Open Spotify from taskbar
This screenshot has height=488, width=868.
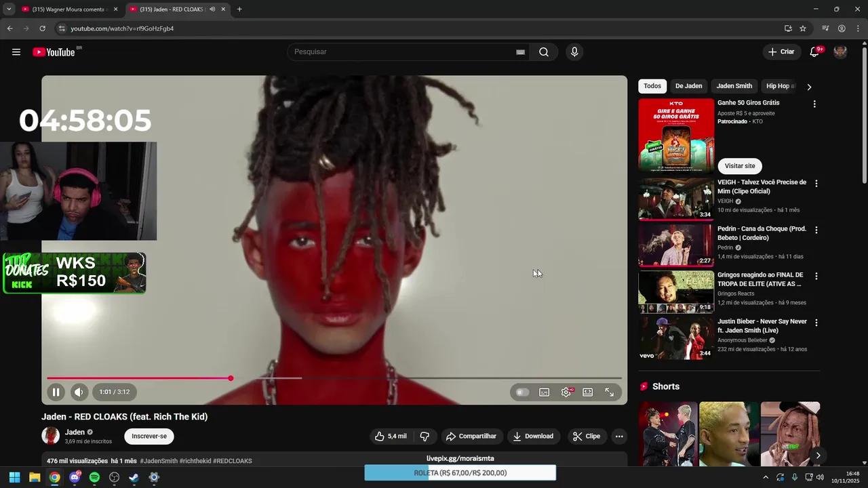pyautogui.click(x=94, y=477)
